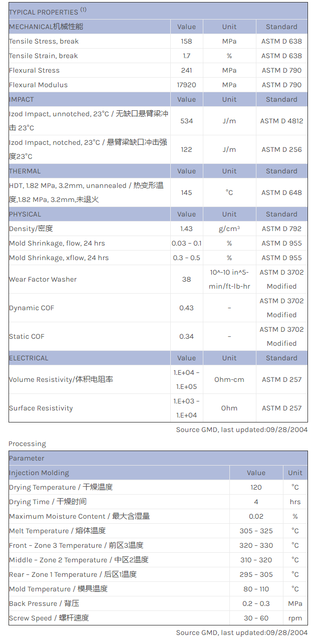
Task: Select the ELECTRICAL section header
Action: [29, 358]
